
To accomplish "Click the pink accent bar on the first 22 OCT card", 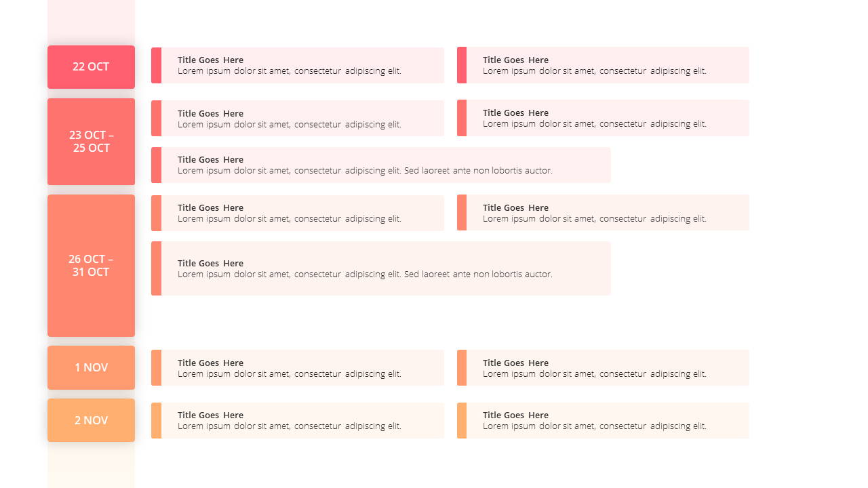I will [156, 65].
